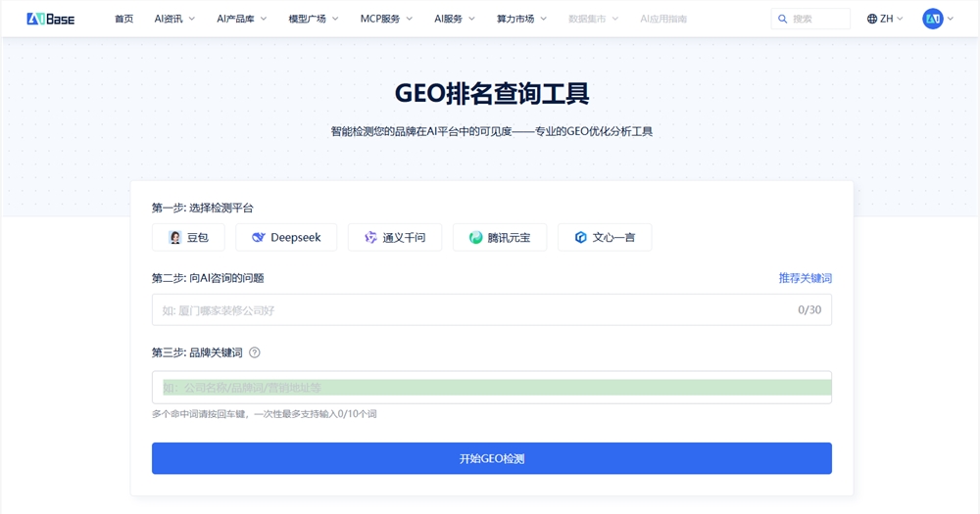Select the 通义千问 platform option
The width and height of the screenshot is (980, 514).
click(395, 237)
